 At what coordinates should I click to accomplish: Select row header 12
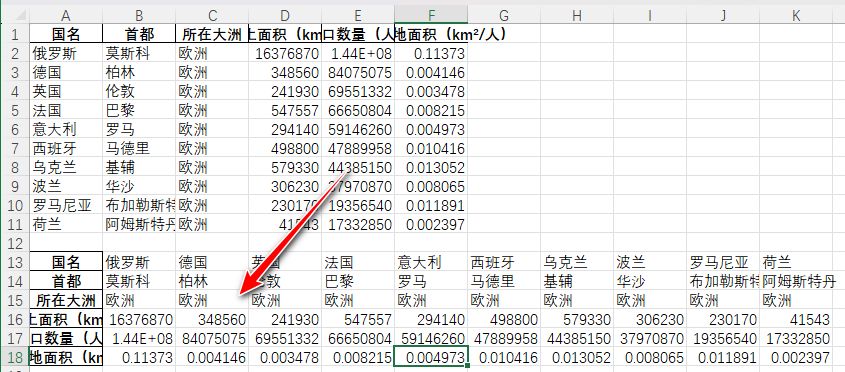pyautogui.click(x=15, y=243)
